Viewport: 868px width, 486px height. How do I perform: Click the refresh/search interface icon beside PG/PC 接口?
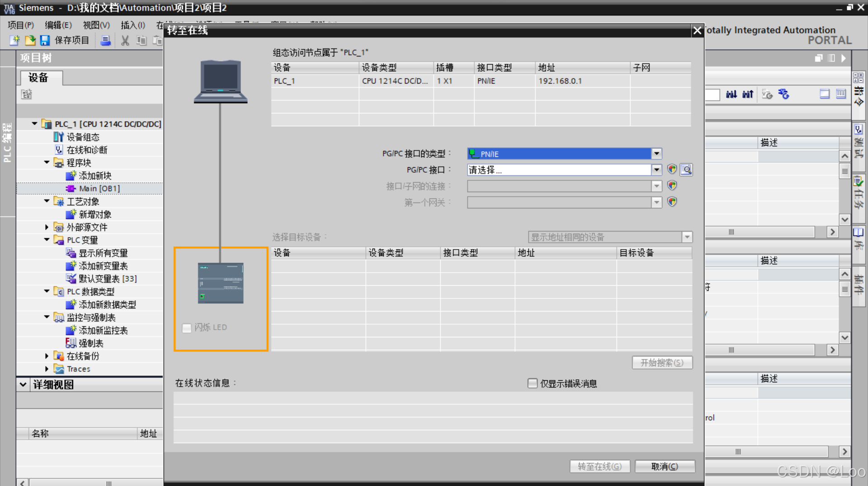pyautogui.click(x=686, y=170)
